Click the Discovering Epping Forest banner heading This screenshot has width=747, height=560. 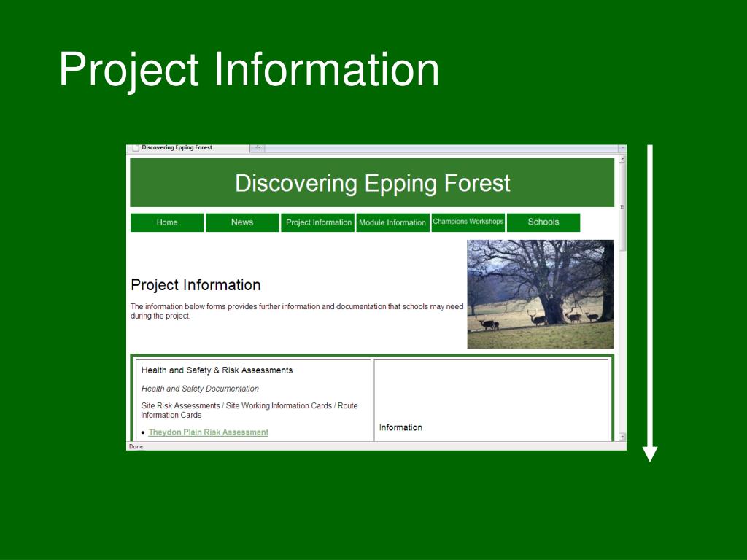tap(373, 183)
